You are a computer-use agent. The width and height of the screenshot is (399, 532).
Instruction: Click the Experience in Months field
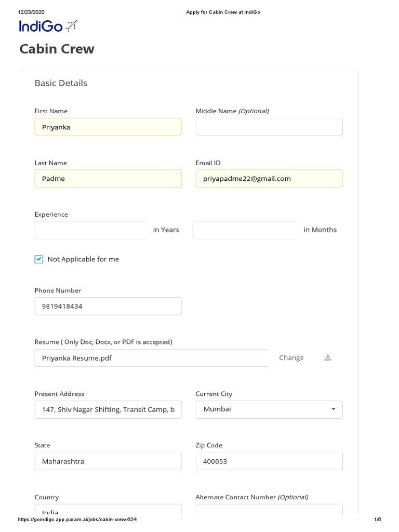(x=245, y=230)
